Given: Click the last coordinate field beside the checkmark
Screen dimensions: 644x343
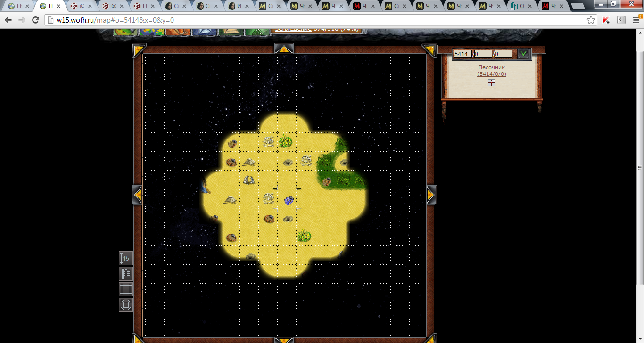Looking at the screenshot, I should (x=503, y=54).
